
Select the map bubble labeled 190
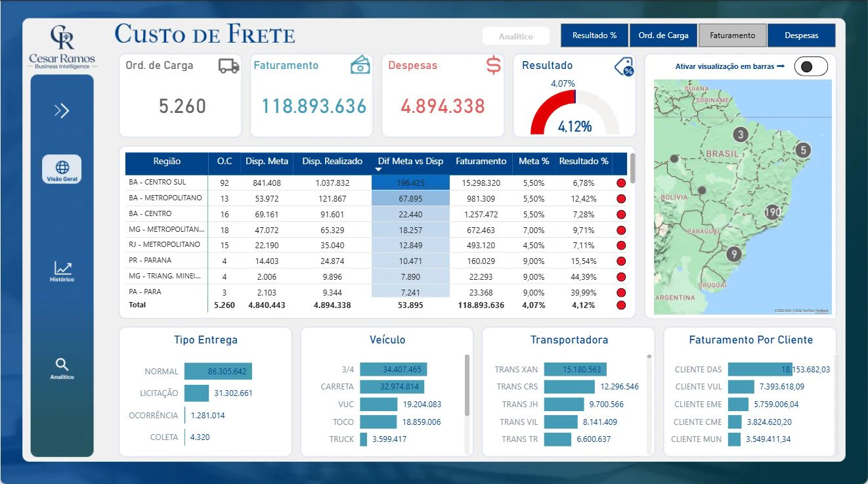tap(773, 212)
